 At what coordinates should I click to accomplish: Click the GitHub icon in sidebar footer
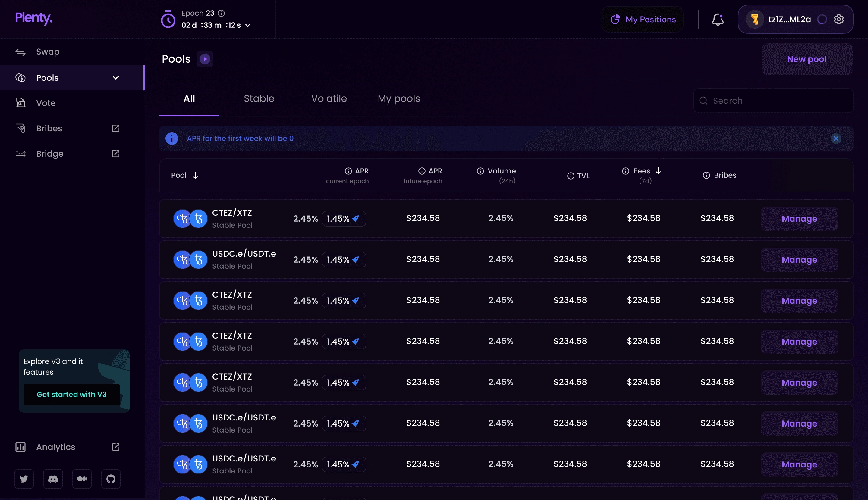tap(111, 479)
